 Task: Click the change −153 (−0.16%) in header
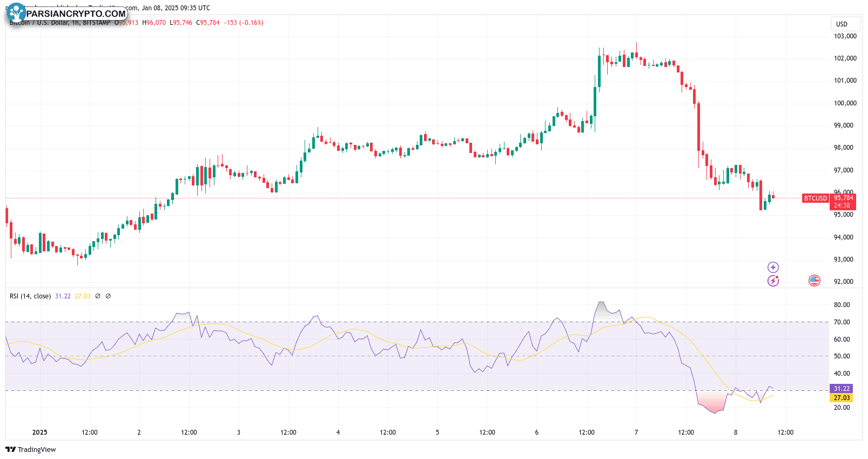(x=244, y=23)
